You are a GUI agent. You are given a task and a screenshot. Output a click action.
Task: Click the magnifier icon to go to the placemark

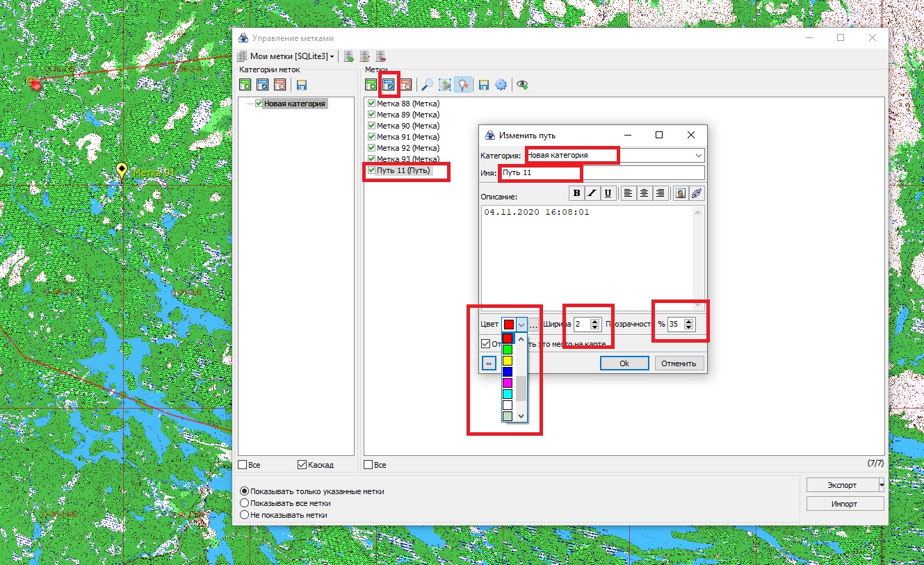(x=428, y=85)
